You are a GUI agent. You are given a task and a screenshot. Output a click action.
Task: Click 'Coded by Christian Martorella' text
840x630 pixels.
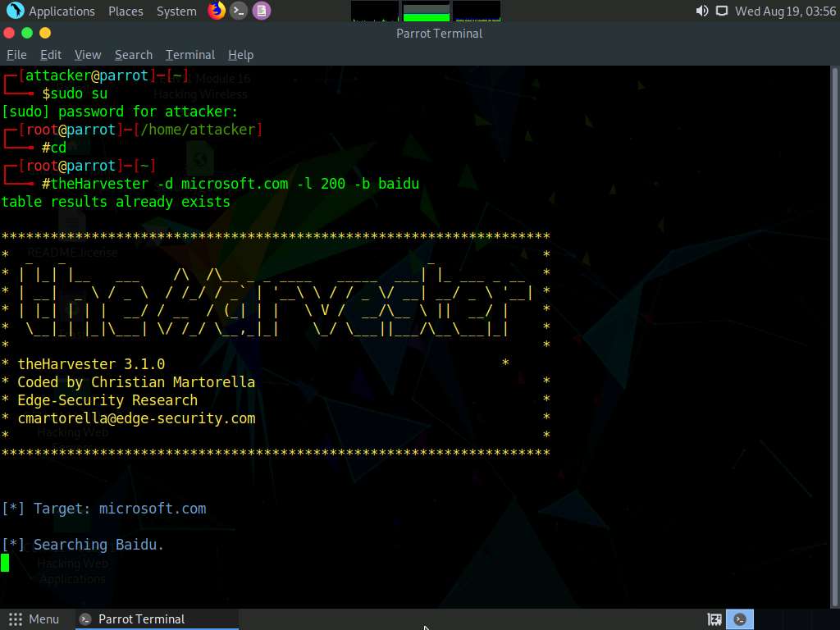136,382
